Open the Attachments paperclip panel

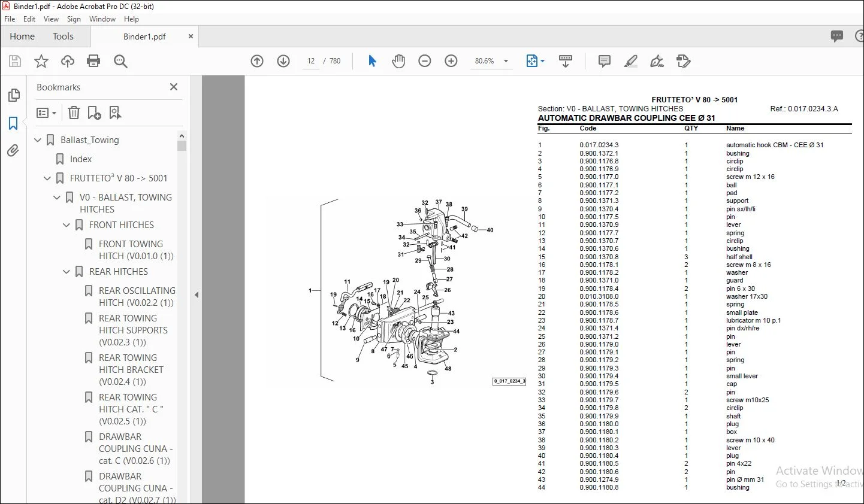tap(13, 151)
